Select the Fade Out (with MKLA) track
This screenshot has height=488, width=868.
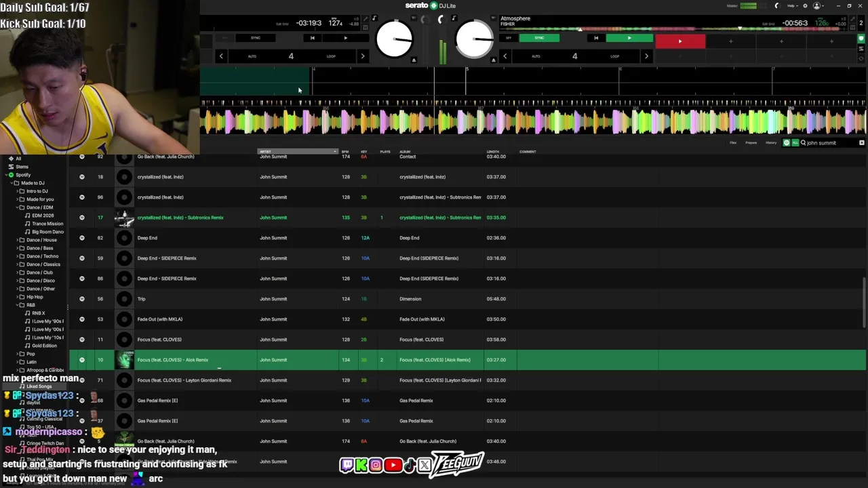467,319
